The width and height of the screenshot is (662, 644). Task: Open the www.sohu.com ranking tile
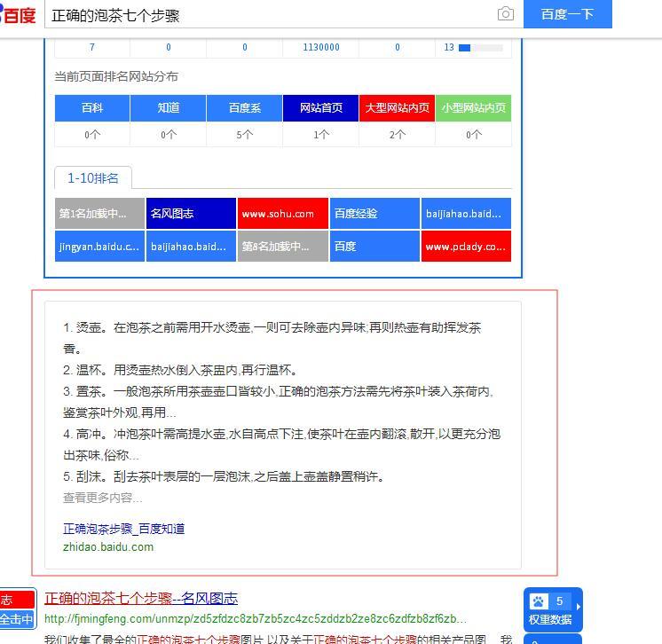coord(283,214)
